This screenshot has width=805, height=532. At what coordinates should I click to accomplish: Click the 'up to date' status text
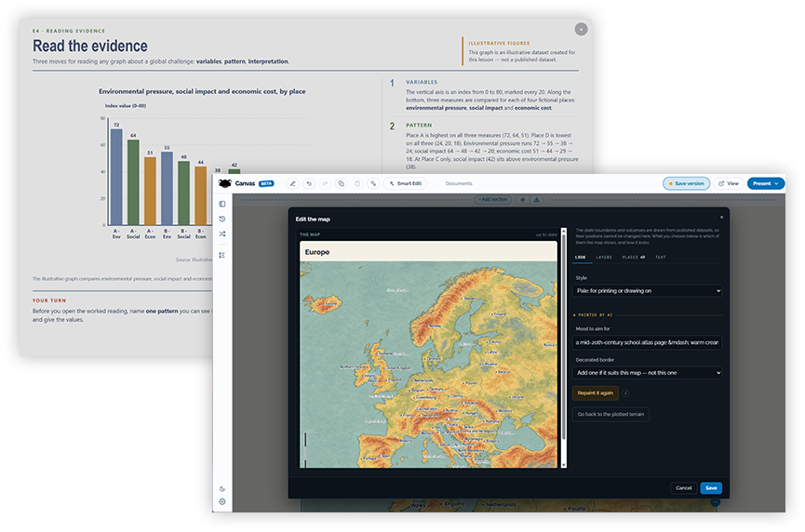(546, 234)
